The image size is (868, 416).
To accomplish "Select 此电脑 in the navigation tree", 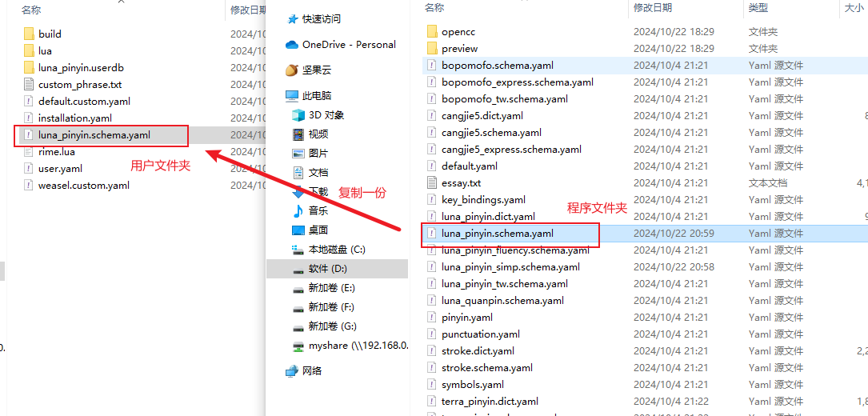I will pos(317,96).
